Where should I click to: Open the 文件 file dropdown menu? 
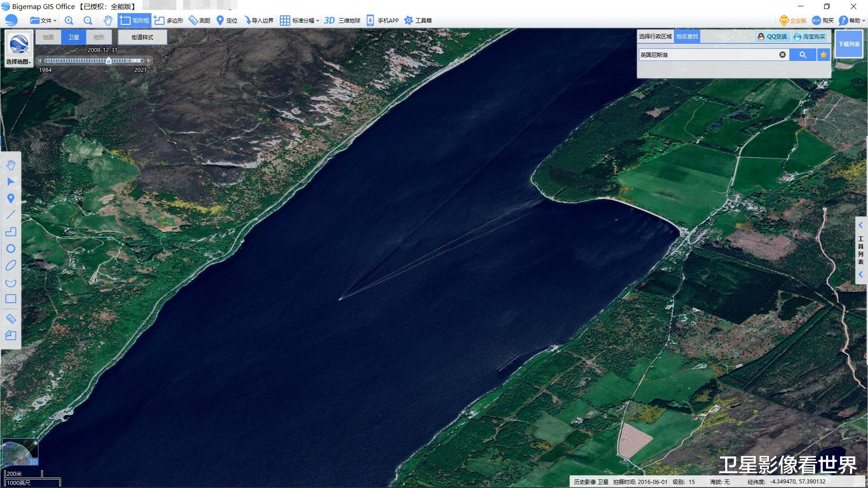click(43, 20)
